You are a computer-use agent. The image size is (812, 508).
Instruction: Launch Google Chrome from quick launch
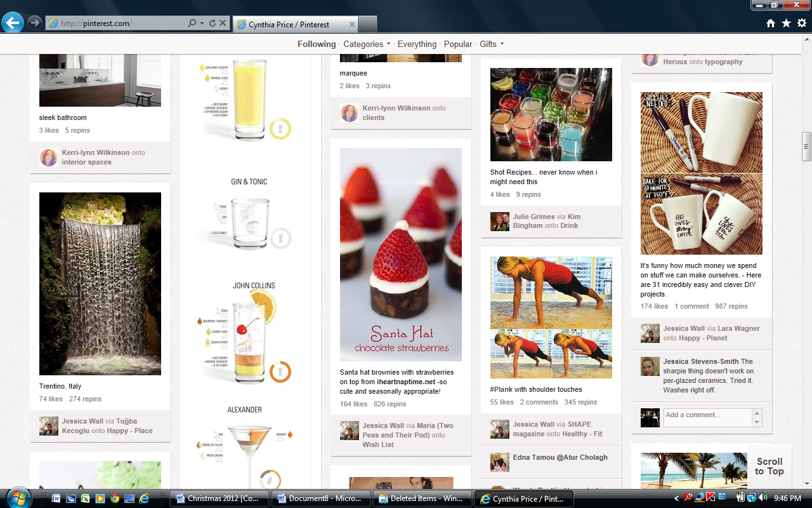(x=115, y=498)
